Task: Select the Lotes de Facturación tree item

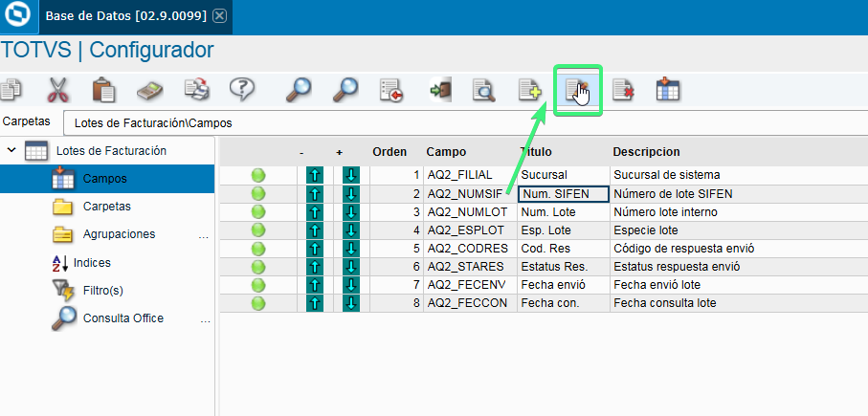Action: 111,150
